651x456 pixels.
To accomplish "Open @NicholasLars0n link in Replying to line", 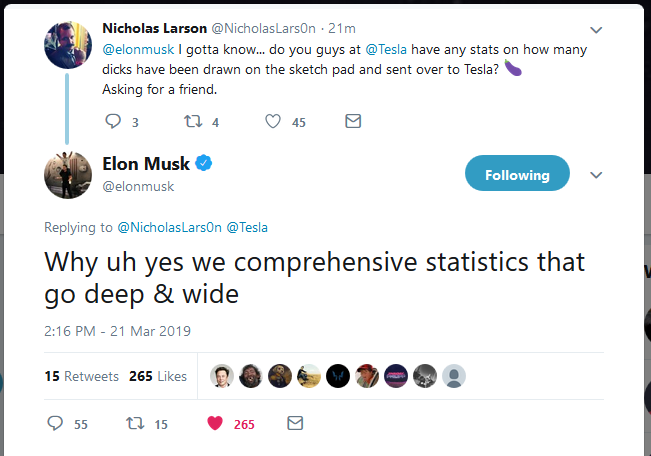I will (169, 227).
